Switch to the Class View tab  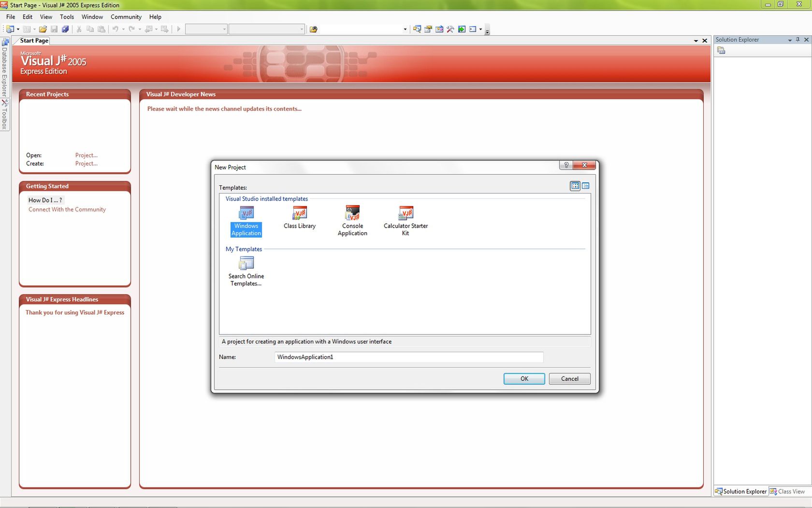pos(787,492)
